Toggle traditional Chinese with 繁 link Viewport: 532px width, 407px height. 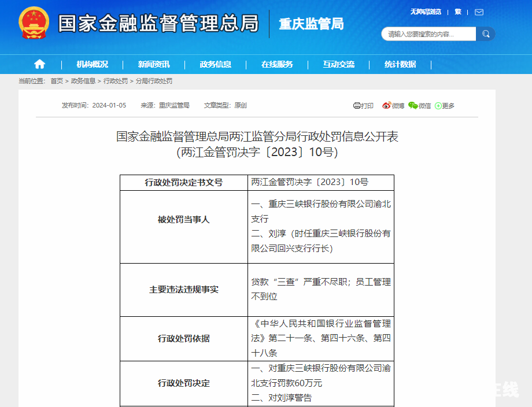click(458, 12)
